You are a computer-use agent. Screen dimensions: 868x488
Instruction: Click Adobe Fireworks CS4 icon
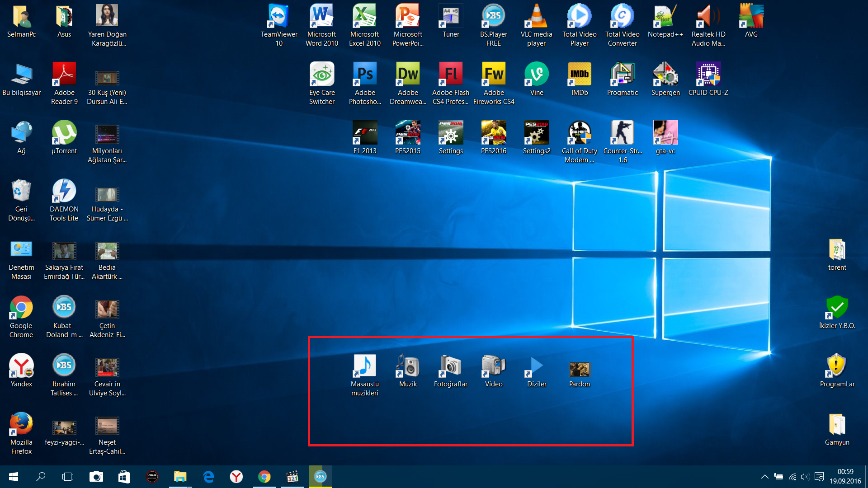click(x=494, y=84)
